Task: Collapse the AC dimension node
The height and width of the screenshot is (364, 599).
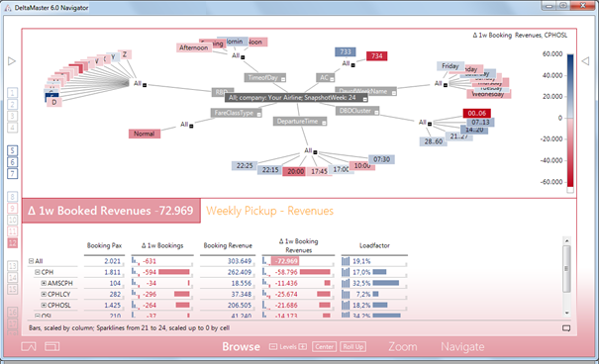Action: pos(332,79)
